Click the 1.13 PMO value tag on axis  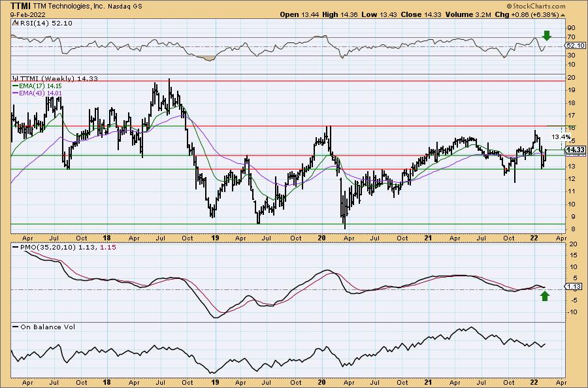(574, 286)
